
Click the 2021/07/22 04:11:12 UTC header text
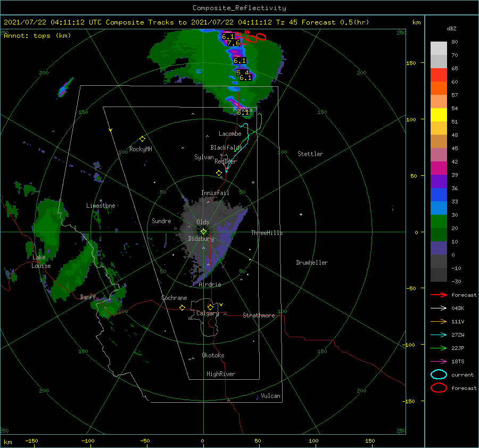pos(53,22)
